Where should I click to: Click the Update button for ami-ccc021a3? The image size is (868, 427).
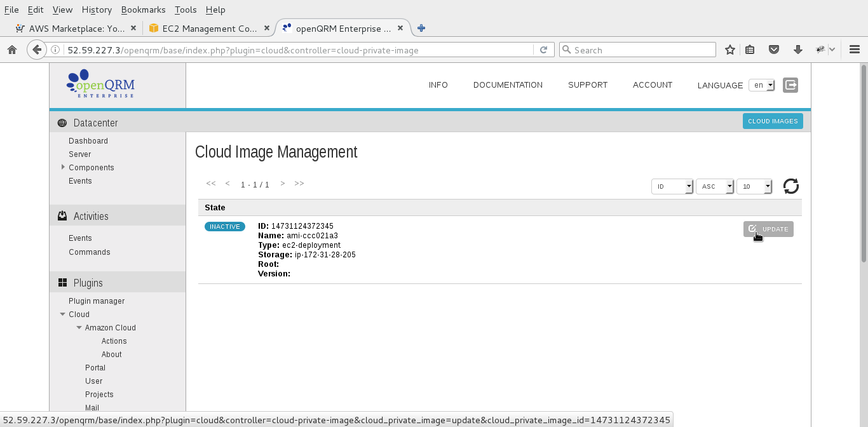768,229
